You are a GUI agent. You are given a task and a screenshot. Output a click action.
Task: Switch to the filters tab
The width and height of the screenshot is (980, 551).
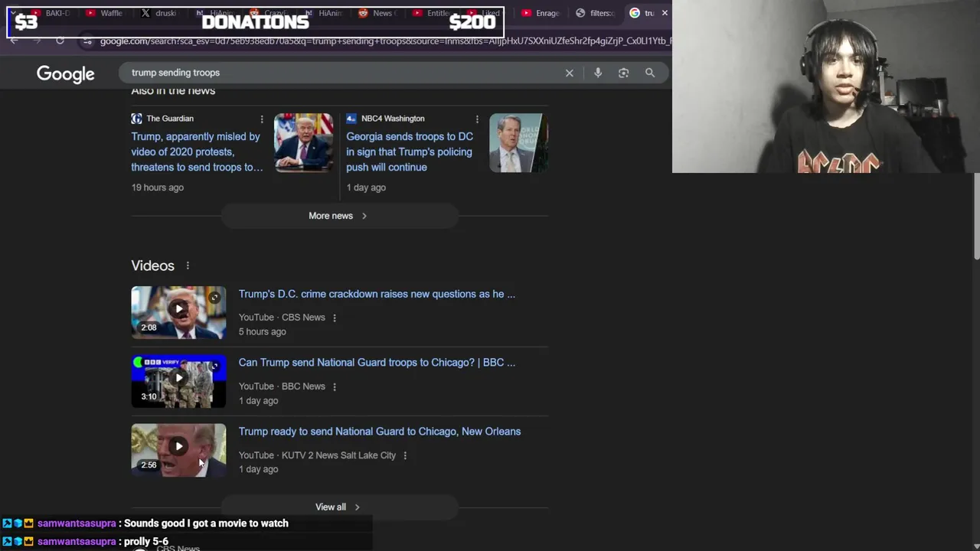pos(595,13)
